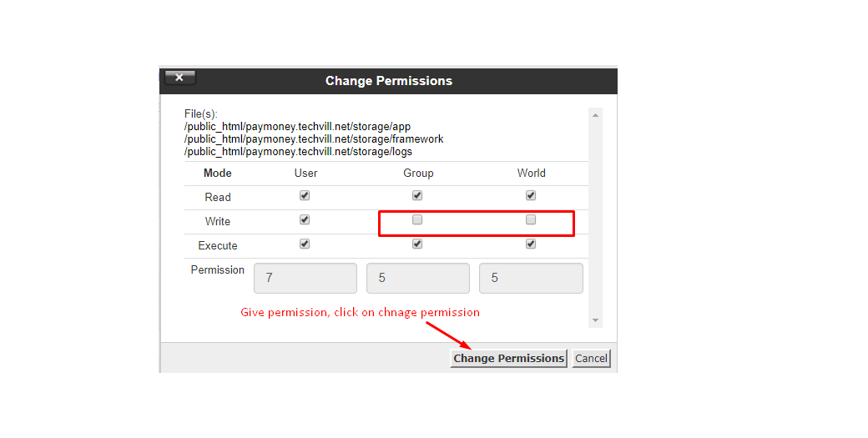
Task: Toggle the User Execute checkbox
Action: [305, 244]
